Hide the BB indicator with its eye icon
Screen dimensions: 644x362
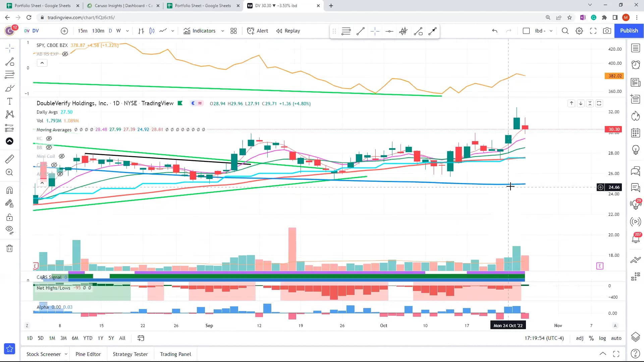click(49, 147)
